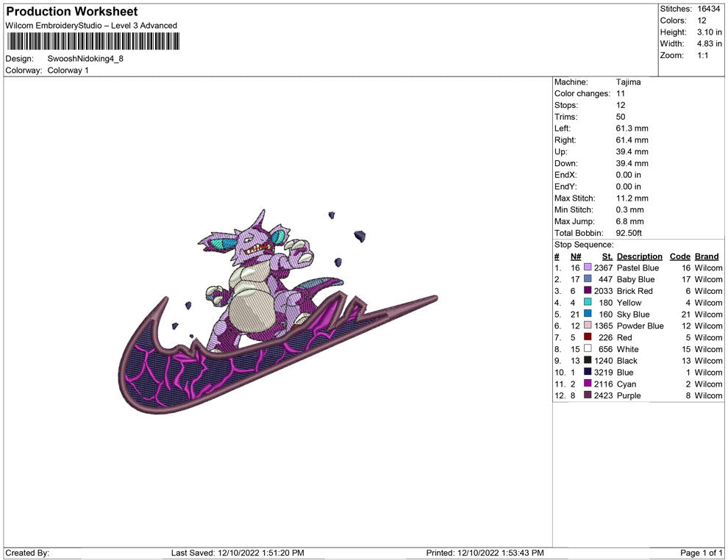728x560 pixels.
Task: Click the 'Powder Blue' description text
Action: (x=640, y=326)
